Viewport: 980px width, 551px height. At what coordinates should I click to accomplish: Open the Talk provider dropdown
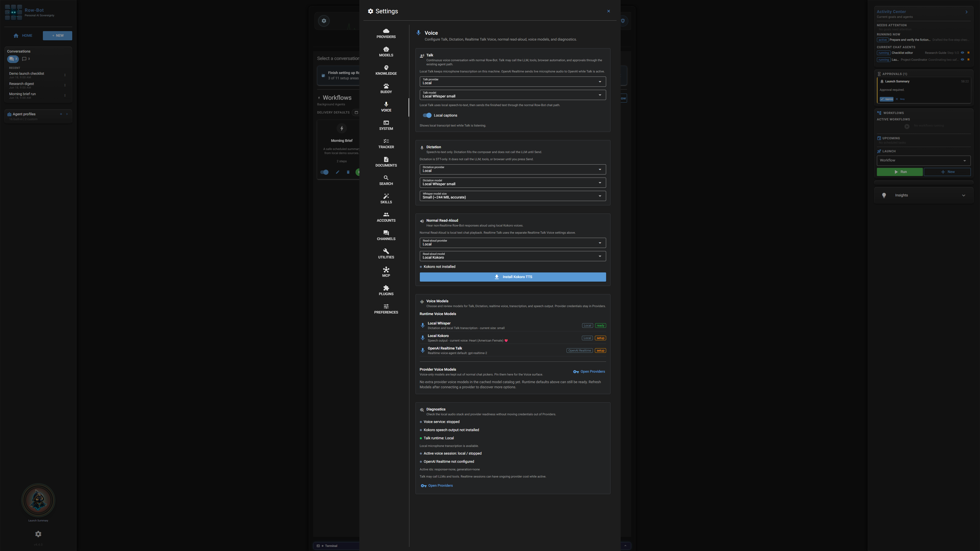[512, 81]
